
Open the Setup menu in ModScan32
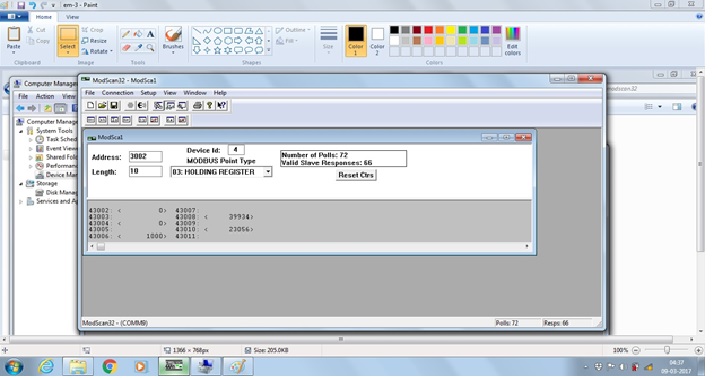pos(148,93)
